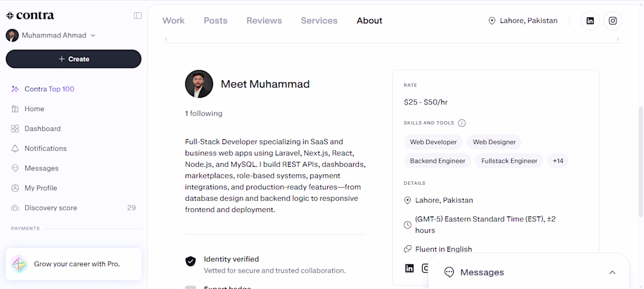Open LinkedIn from the header icon
The width and height of the screenshot is (644, 289).
click(x=590, y=21)
